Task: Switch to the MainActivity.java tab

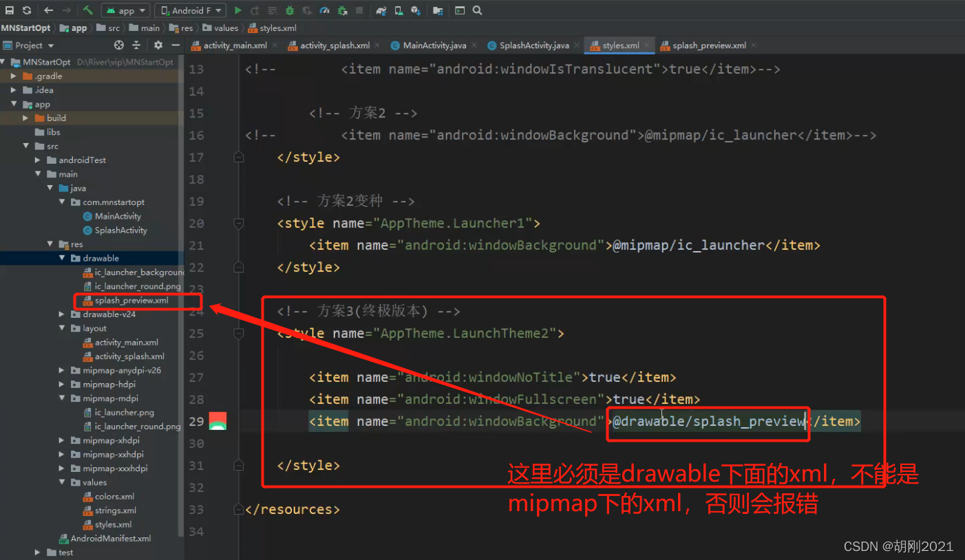Action: coord(434,45)
